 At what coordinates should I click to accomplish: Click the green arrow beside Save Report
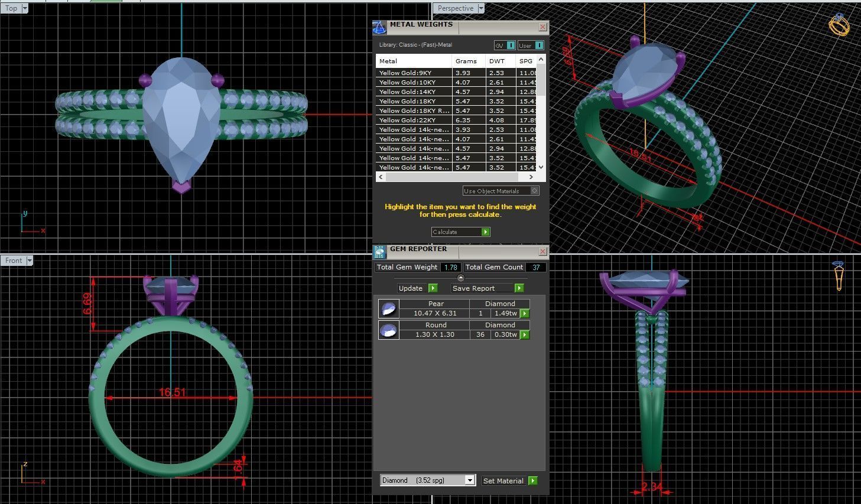pyautogui.click(x=519, y=288)
